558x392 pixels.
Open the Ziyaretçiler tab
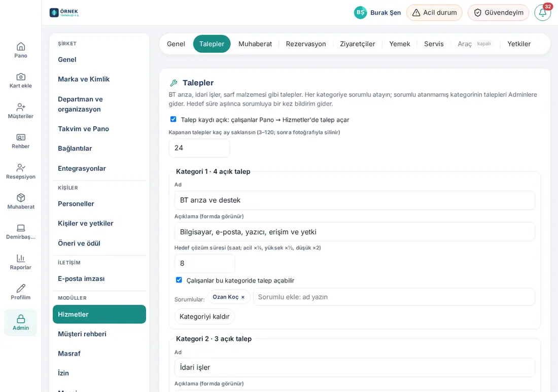pyautogui.click(x=357, y=44)
